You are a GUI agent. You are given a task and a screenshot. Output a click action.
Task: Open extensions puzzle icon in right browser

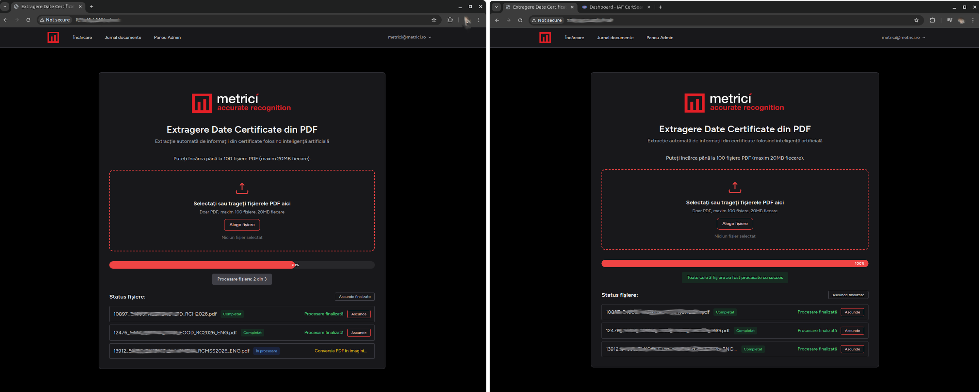pos(932,20)
